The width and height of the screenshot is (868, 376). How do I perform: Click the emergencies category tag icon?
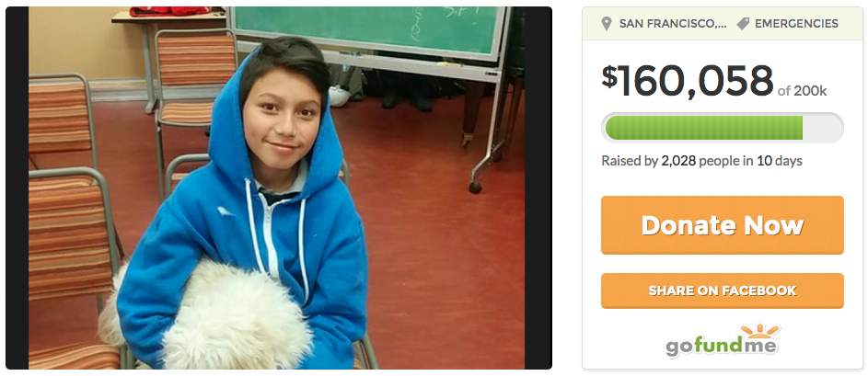click(x=743, y=23)
